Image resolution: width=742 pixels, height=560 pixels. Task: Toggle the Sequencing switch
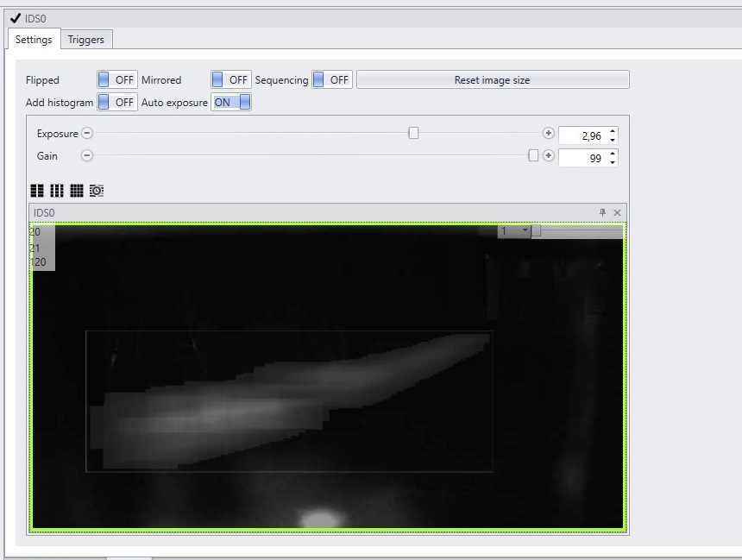331,79
